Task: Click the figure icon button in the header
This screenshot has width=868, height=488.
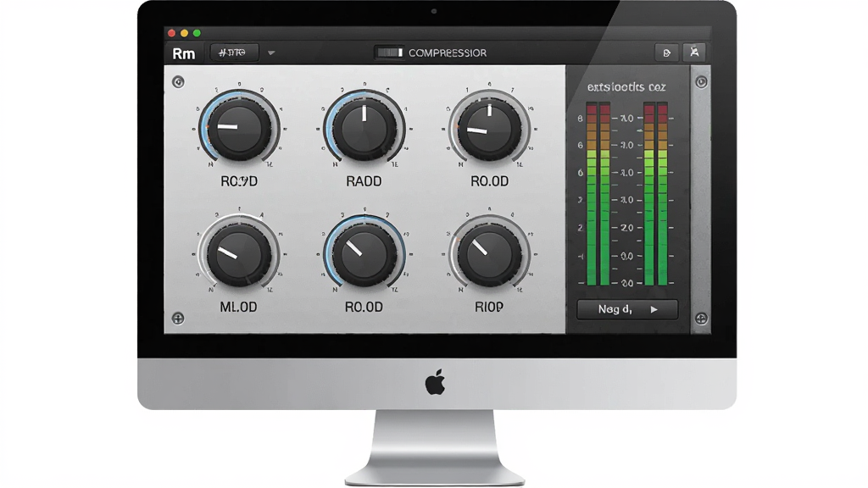Action: click(x=694, y=53)
